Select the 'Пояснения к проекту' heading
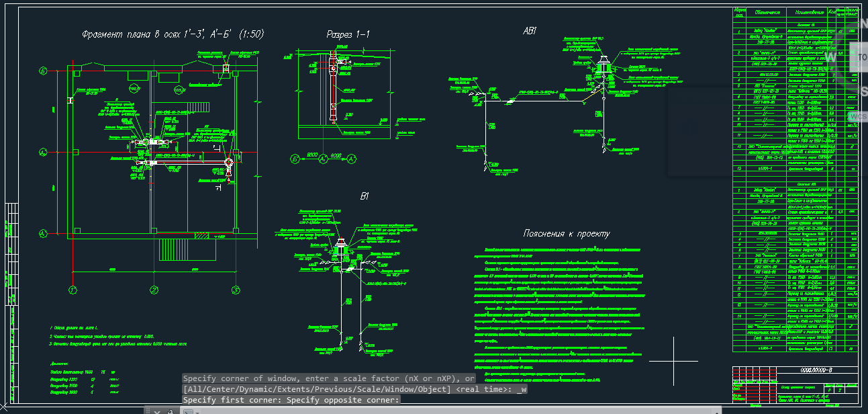This screenshot has height=414, width=868. pos(567,234)
